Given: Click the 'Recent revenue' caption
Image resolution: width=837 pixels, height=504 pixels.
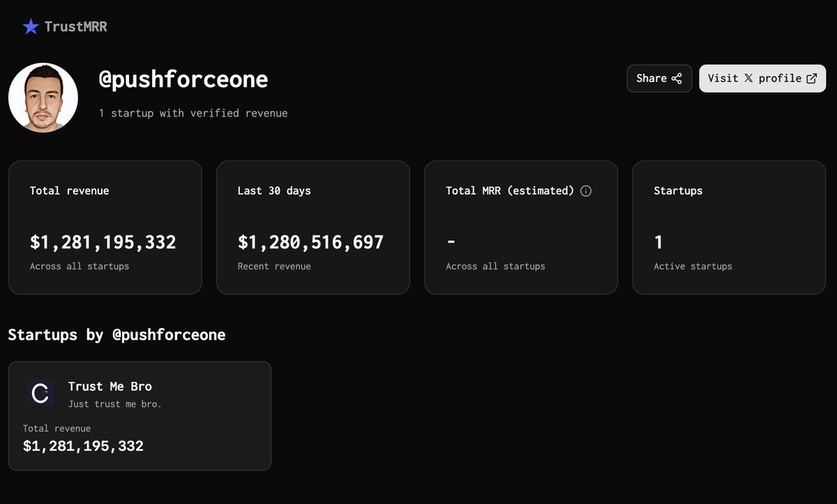Looking at the screenshot, I should click(x=274, y=266).
